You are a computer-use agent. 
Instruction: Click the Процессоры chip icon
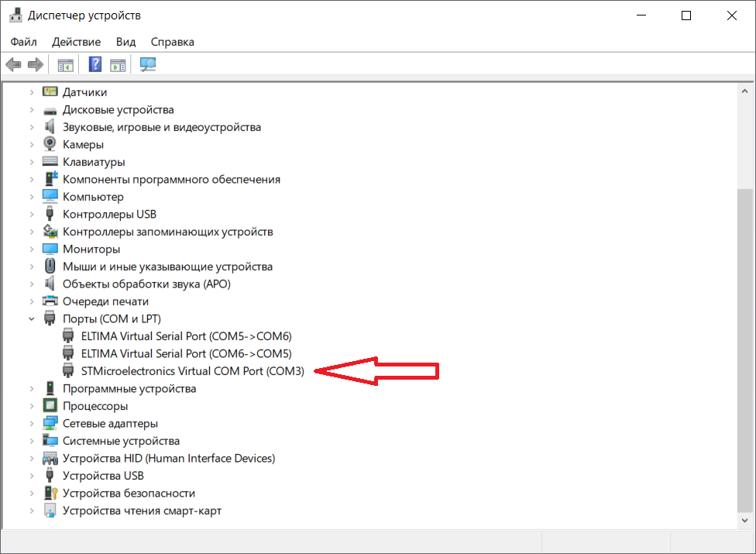pos(50,406)
